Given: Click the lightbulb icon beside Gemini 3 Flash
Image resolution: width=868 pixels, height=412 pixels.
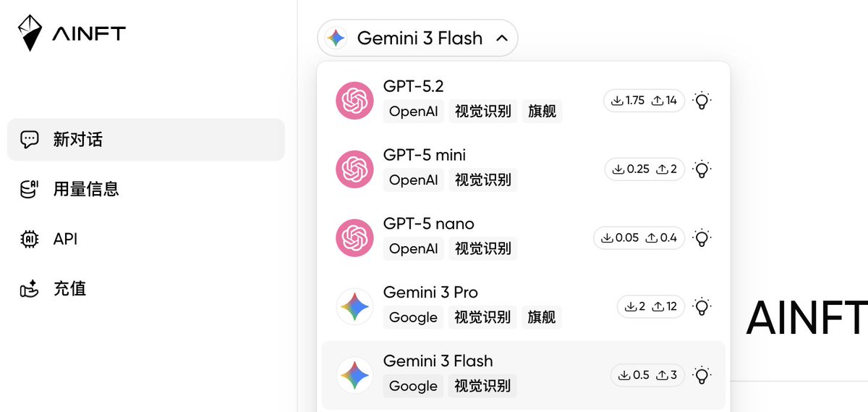Looking at the screenshot, I should (x=701, y=375).
